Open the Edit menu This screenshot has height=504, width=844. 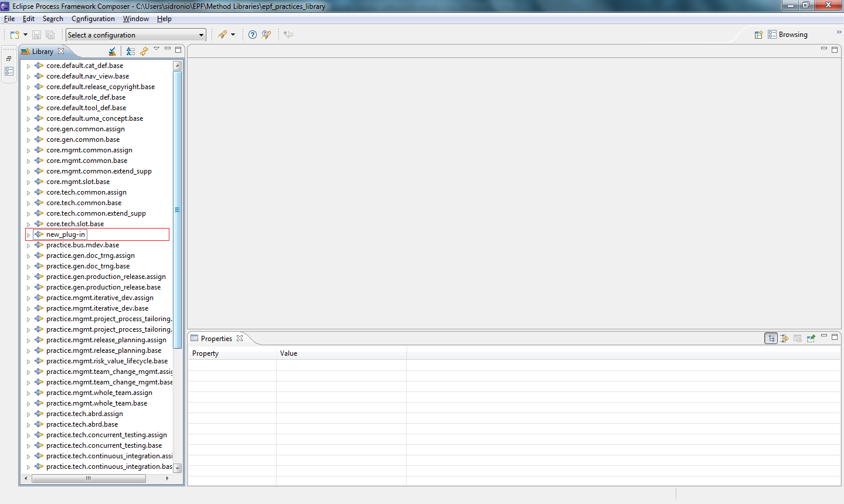tap(29, 19)
